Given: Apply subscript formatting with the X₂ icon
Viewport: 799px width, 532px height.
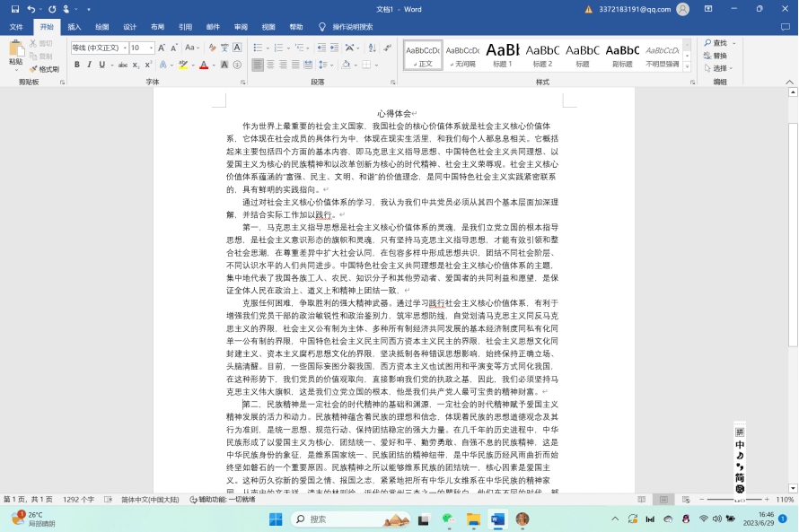Looking at the screenshot, I should [x=136, y=65].
